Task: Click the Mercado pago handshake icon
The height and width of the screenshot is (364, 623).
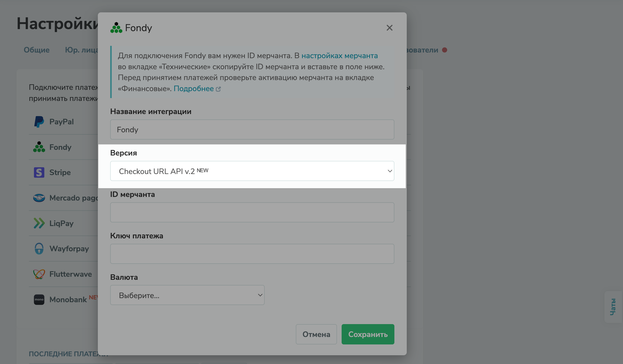Action: (39, 198)
